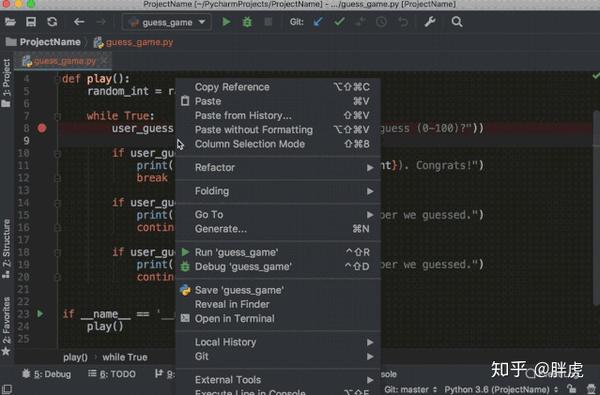Screen dimensions: 600x395
Task: Expand the Refactor submenu
Action: pyautogui.click(x=278, y=168)
